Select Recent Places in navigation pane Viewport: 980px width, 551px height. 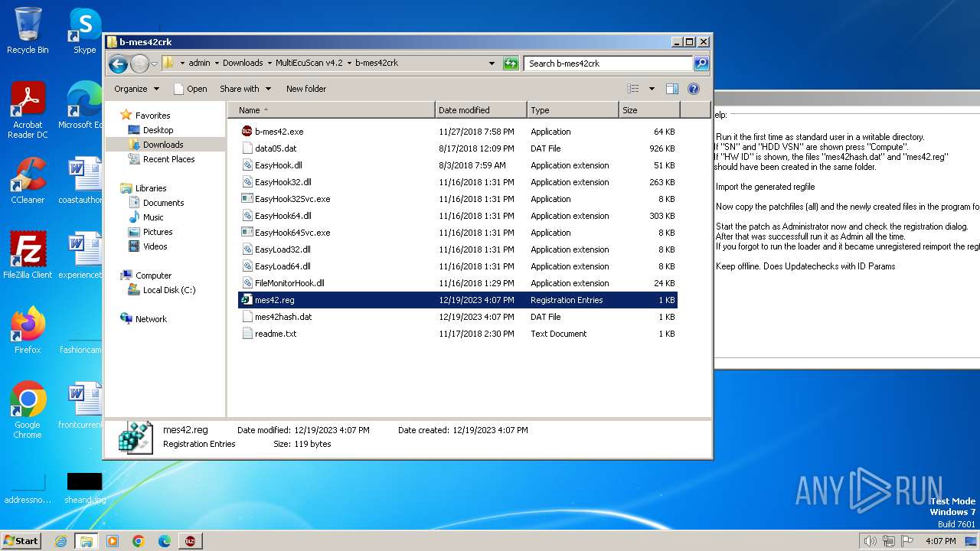168,159
